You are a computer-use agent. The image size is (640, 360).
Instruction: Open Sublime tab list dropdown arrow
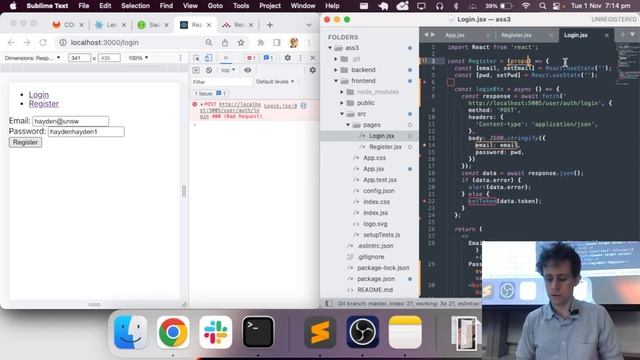click(632, 35)
